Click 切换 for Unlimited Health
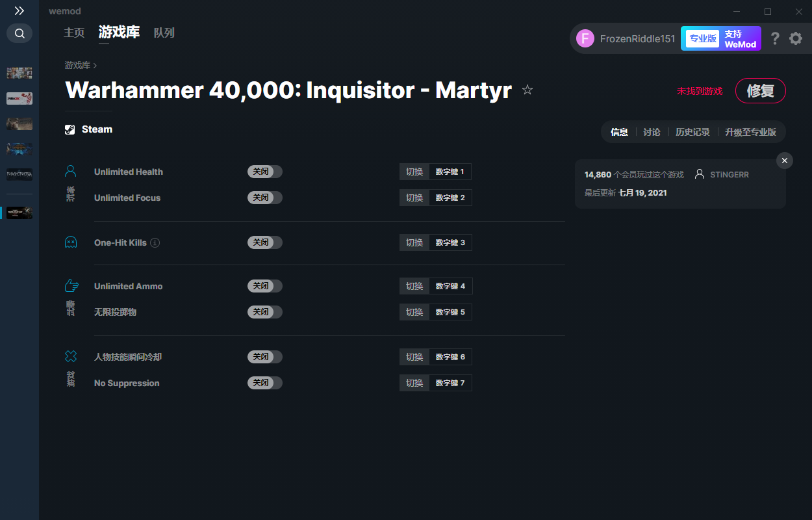The width and height of the screenshot is (812, 520). point(414,172)
